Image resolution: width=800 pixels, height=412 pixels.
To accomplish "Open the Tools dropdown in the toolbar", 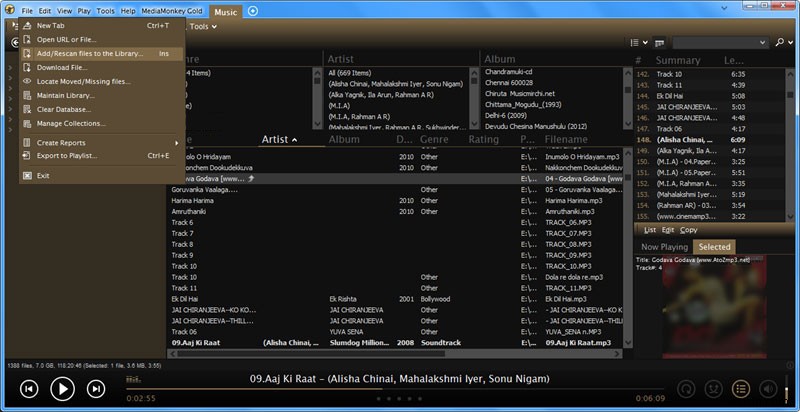I will click(x=200, y=26).
